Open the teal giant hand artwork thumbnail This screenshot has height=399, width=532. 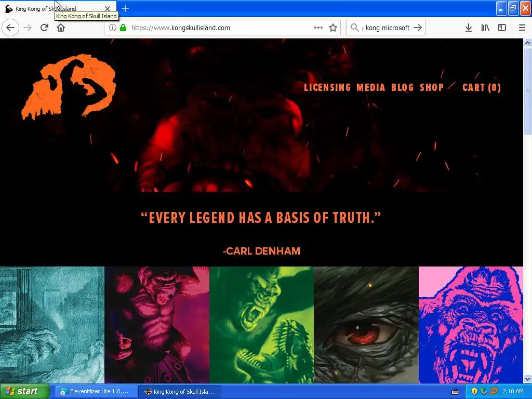(52, 325)
